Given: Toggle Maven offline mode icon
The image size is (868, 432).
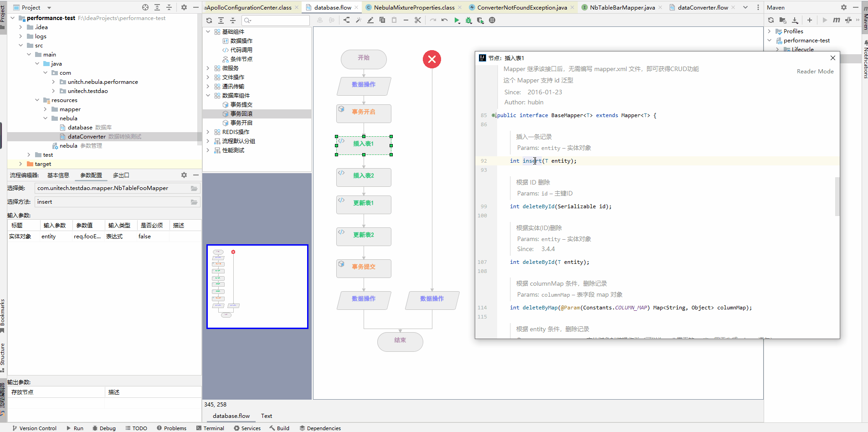Looking at the screenshot, I should tap(848, 20).
